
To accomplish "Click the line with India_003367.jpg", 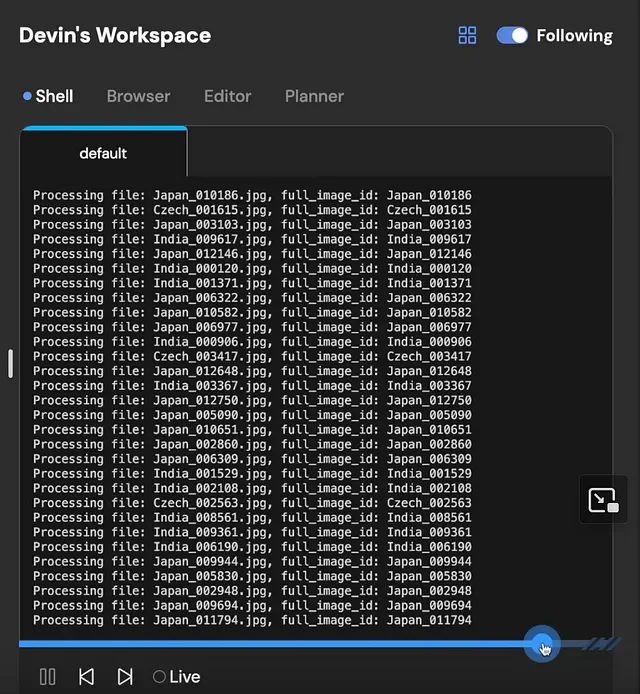I will click(252, 386).
